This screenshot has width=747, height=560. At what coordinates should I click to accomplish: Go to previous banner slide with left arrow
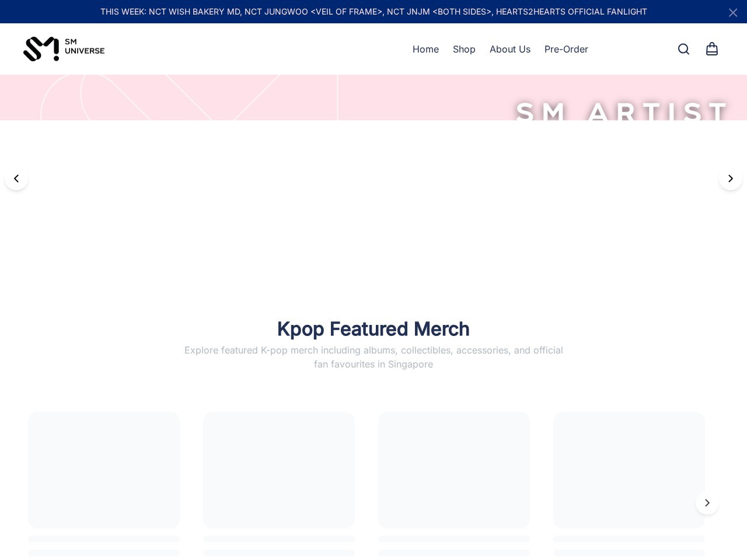click(x=16, y=178)
